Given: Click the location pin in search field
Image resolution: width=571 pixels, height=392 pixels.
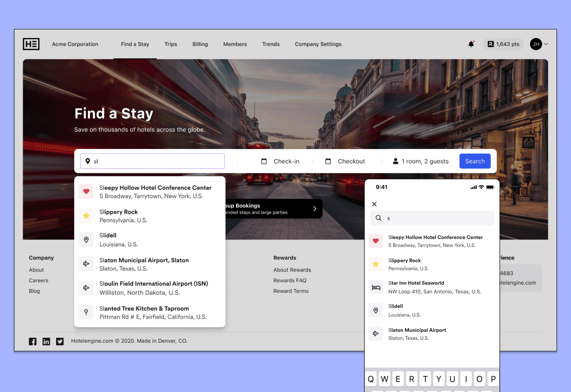Looking at the screenshot, I should 88,161.
